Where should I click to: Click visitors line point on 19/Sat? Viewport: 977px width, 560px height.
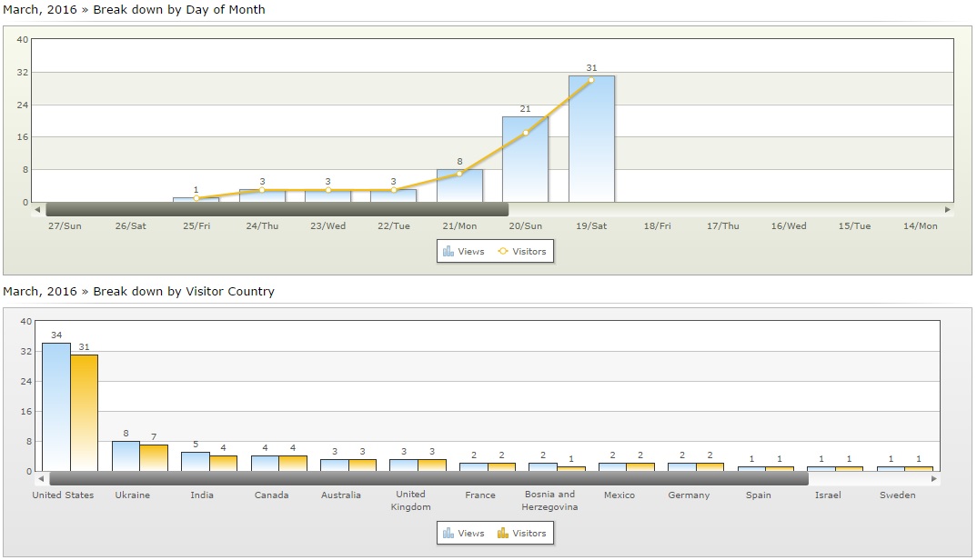tap(591, 80)
